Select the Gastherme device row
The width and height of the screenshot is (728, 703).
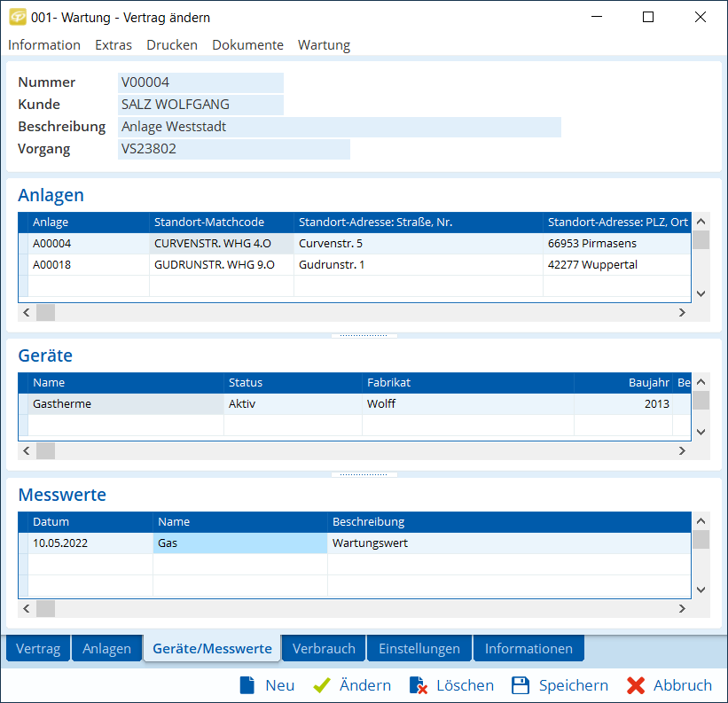coord(124,404)
